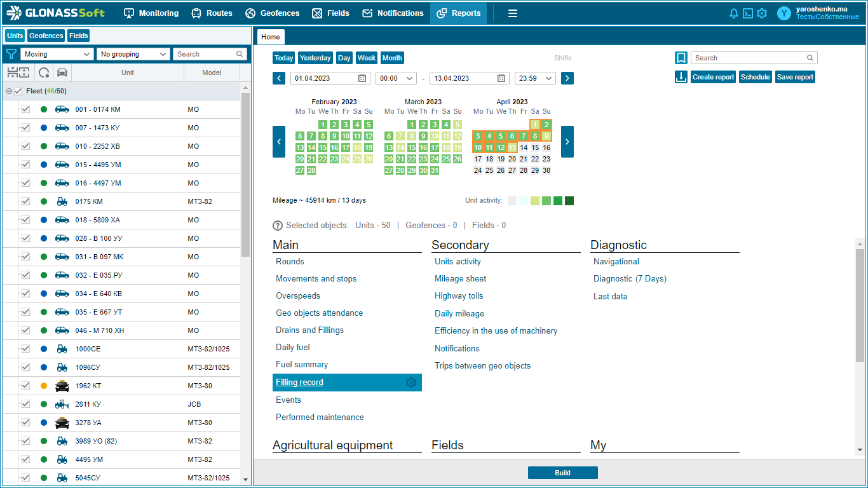Open the Moving filter dropdown
The width and height of the screenshot is (868, 488).
(x=57, y=54)
